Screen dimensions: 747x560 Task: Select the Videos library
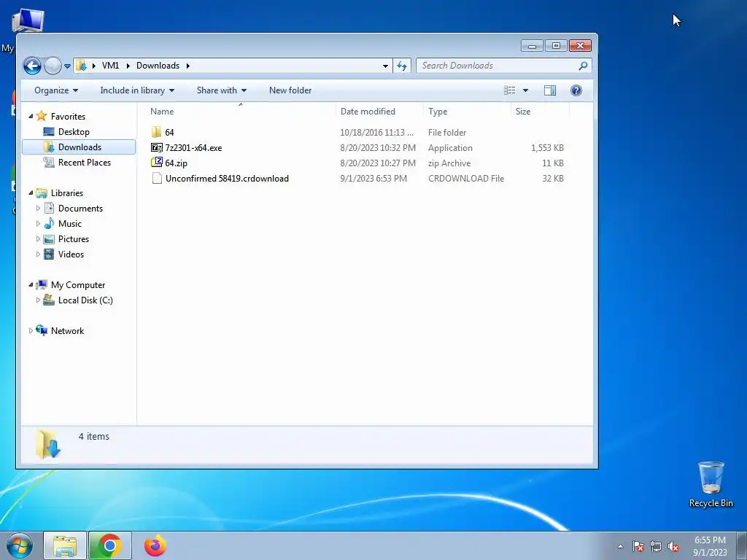pyautogui.click(x=71, y=254)
